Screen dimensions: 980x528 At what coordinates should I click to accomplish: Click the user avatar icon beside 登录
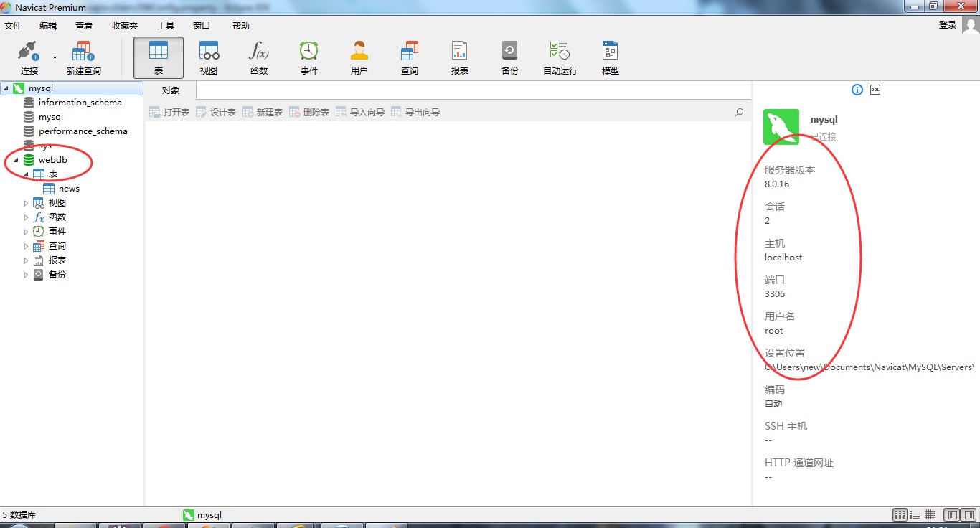[x=971, y=26]
